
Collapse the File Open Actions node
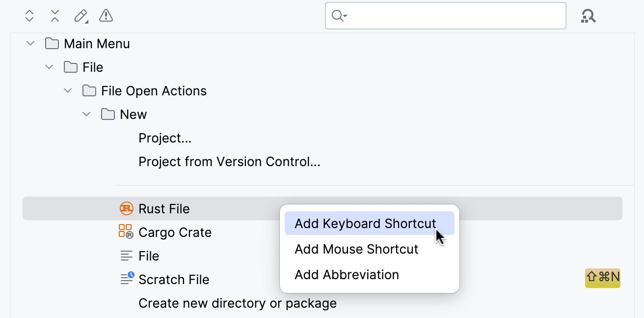tap(68, 90)
